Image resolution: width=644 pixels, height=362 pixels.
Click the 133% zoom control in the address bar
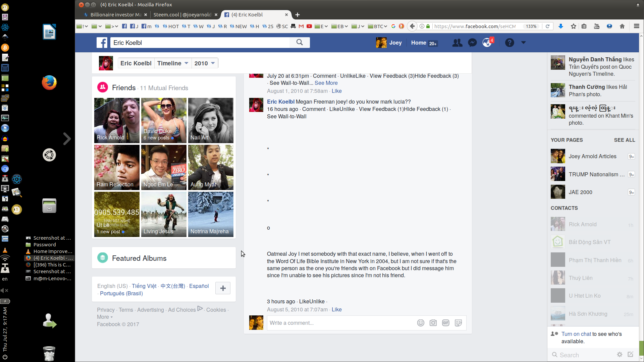531,26
